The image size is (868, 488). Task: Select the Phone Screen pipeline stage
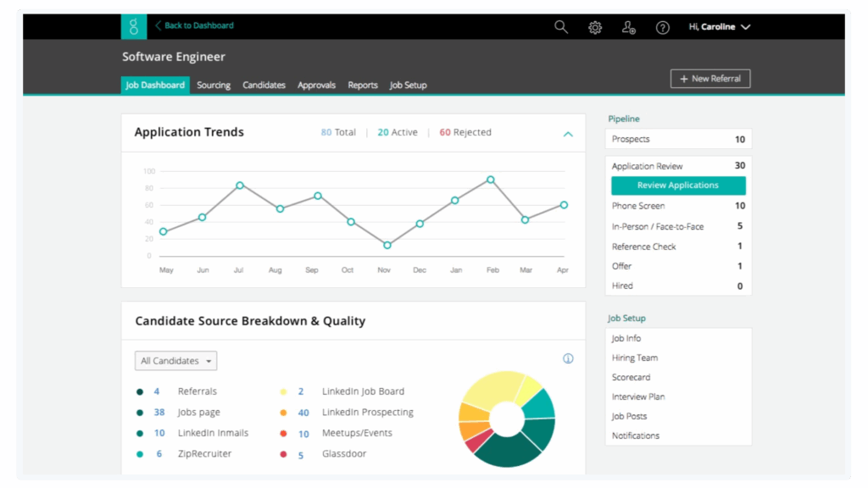(638, 206)
